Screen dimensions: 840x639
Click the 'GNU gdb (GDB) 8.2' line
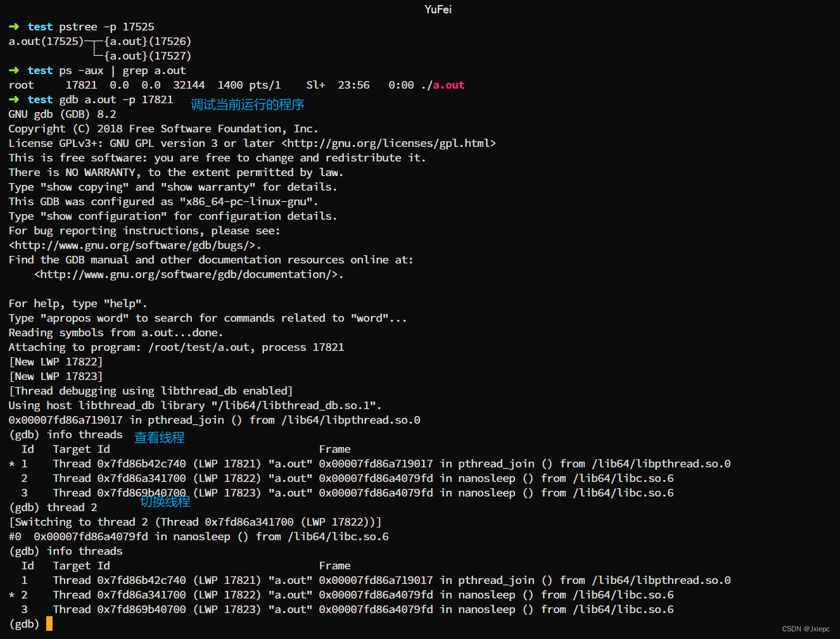tap(62, 114)
